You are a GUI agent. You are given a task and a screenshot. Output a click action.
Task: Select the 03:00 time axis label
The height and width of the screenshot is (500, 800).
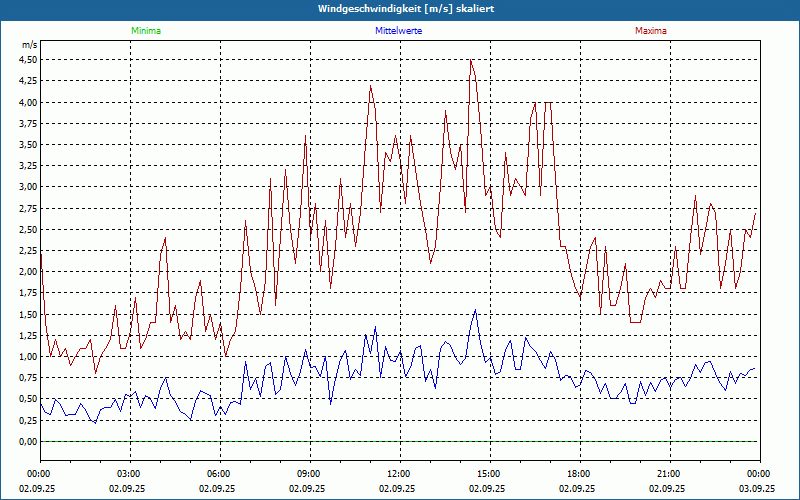[x=129, y=474]
